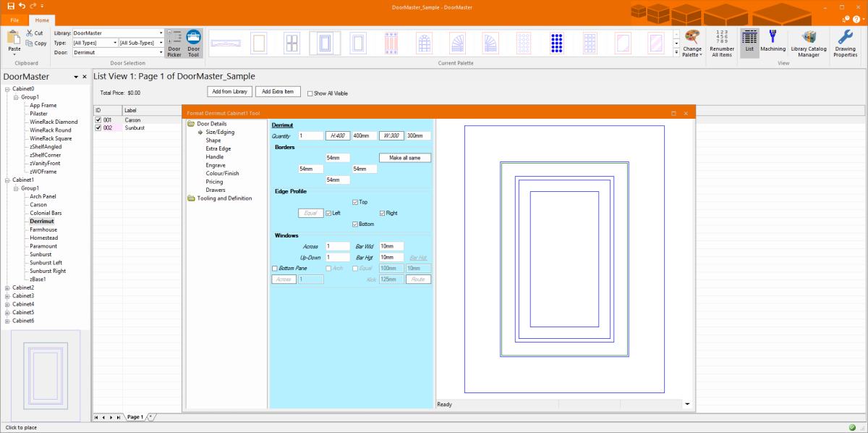868x433 pixels.
Task: Select the List view icon
Action: coord(749,42)
